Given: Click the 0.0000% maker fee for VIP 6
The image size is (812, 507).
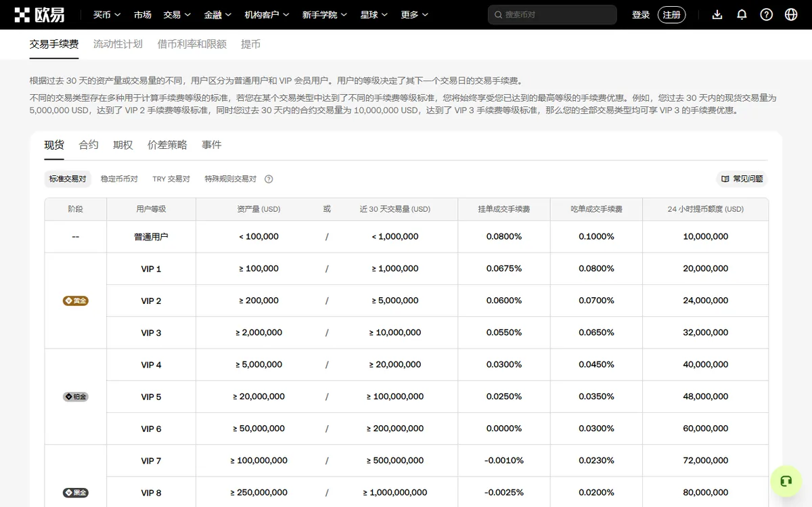Looking at the screenshot, I should point(504,428).
